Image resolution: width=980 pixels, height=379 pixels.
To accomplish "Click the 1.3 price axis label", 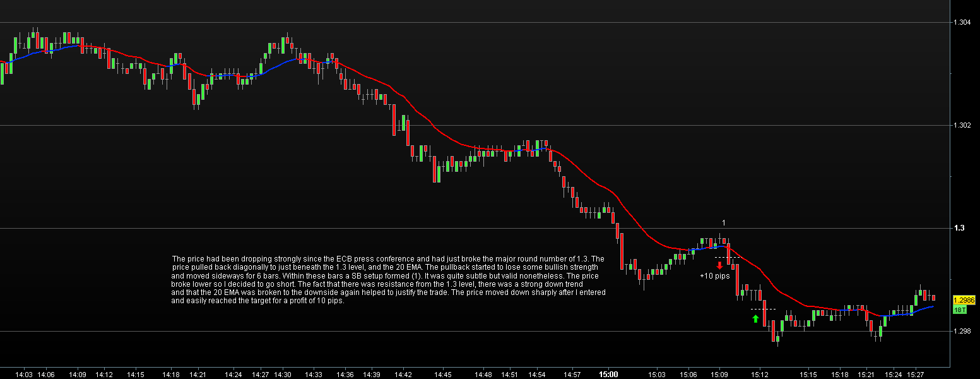I will pos(959,228).
